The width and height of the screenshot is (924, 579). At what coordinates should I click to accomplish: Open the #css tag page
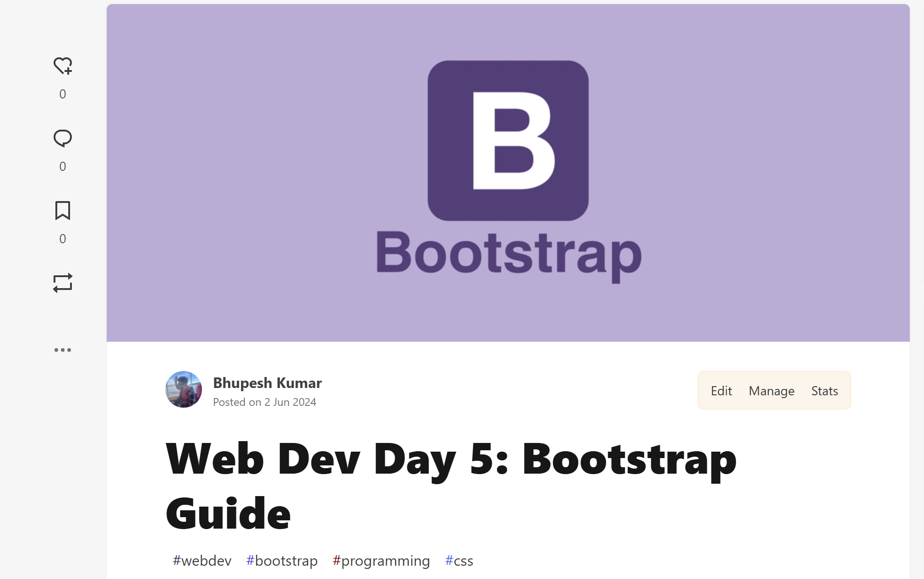459,560
